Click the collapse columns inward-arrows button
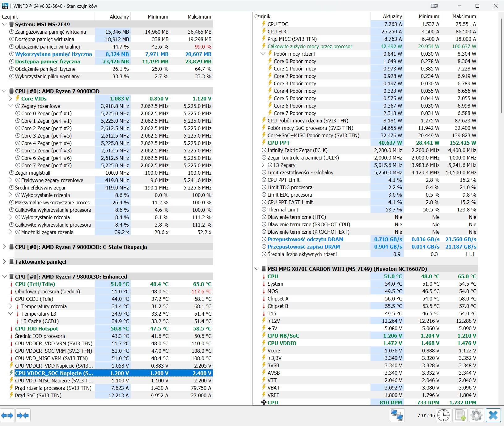The height and width of the screenshot is (426, 504). click(23, 415)
